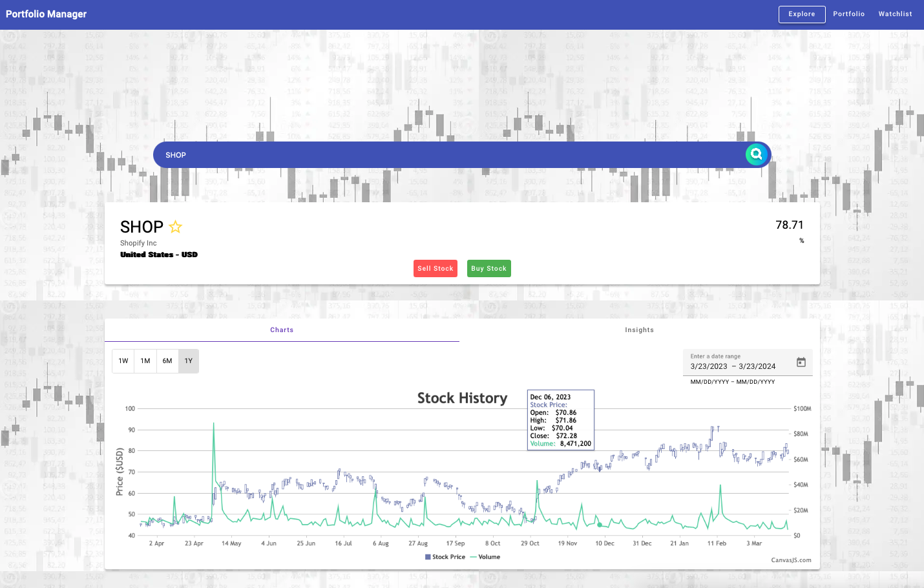Click the Stock History chart title

pos(463,398)
